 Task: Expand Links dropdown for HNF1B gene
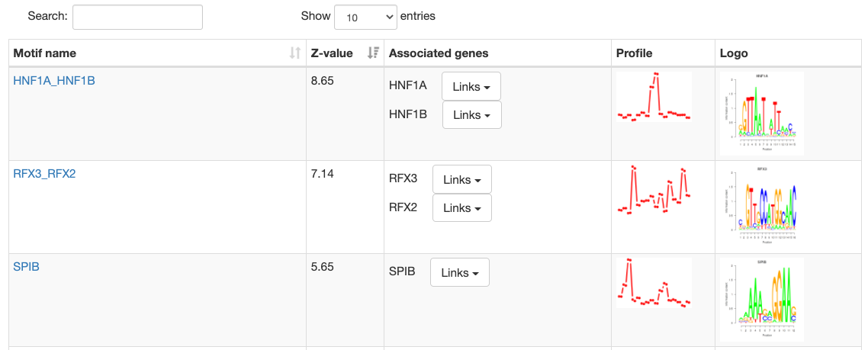(x=471, y=115)
